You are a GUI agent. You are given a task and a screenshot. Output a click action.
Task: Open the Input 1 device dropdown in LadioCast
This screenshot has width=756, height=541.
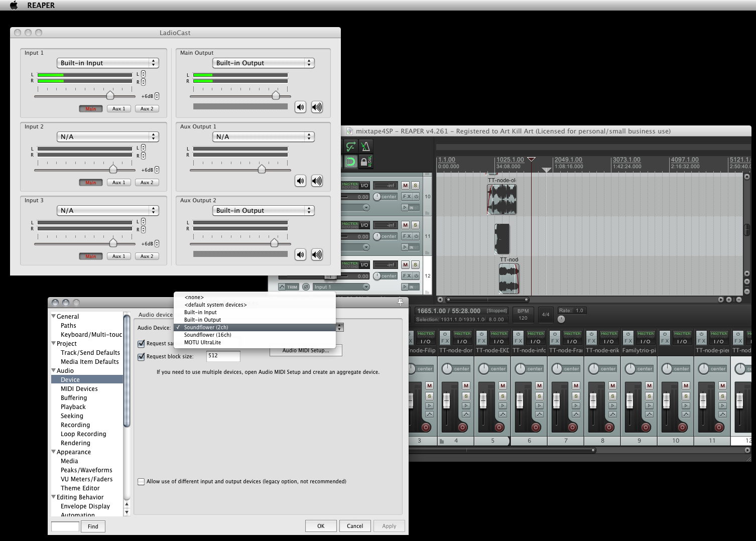coord(107,63)
